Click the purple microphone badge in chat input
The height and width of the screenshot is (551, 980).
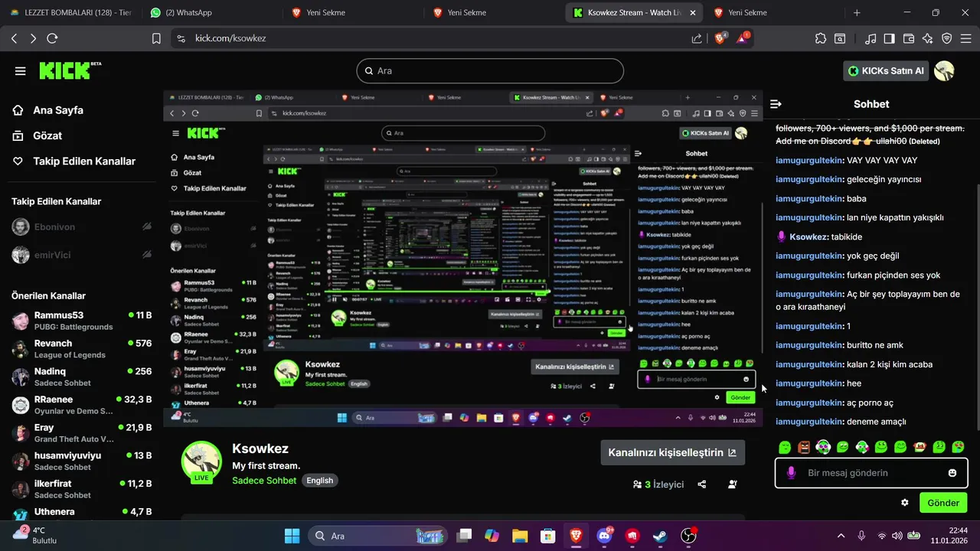point(791,473)
